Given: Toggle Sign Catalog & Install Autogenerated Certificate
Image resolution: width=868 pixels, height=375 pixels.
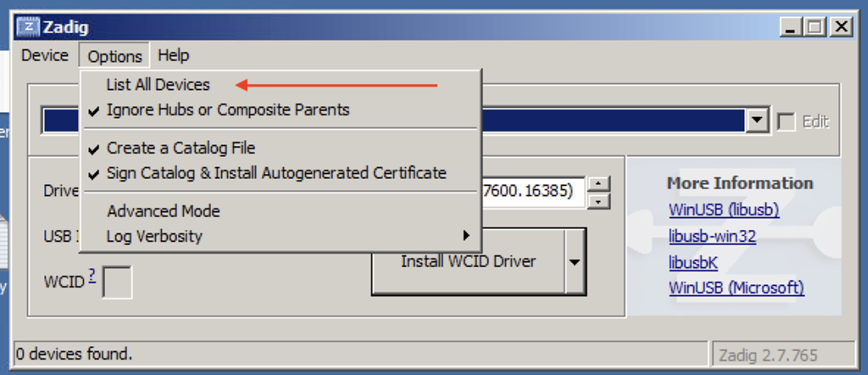Looking at the screenshot, I should 275,173.
